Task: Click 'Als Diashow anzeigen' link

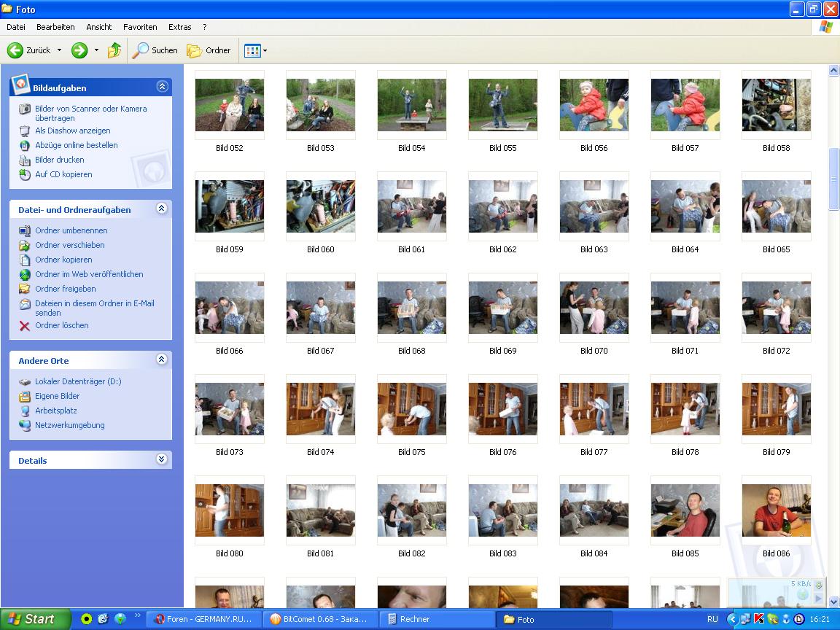Action: click(73, 131)
